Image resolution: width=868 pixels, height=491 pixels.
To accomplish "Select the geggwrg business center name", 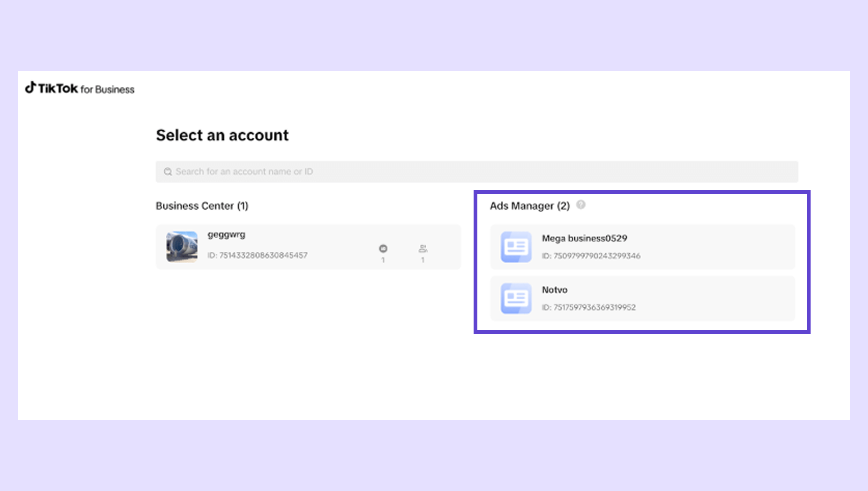I will pyautogui.click(x=226, y=234).
